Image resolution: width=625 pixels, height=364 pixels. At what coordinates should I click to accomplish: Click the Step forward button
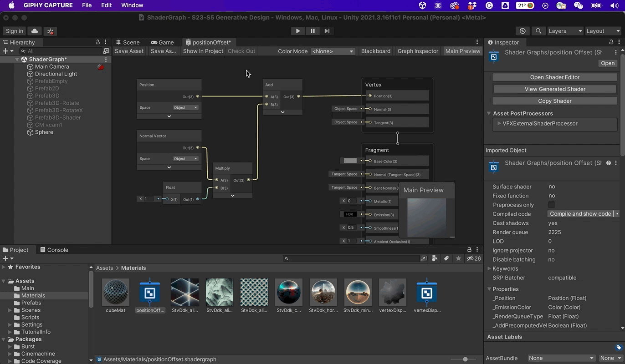pyautogui.click(x=327, y=31)
